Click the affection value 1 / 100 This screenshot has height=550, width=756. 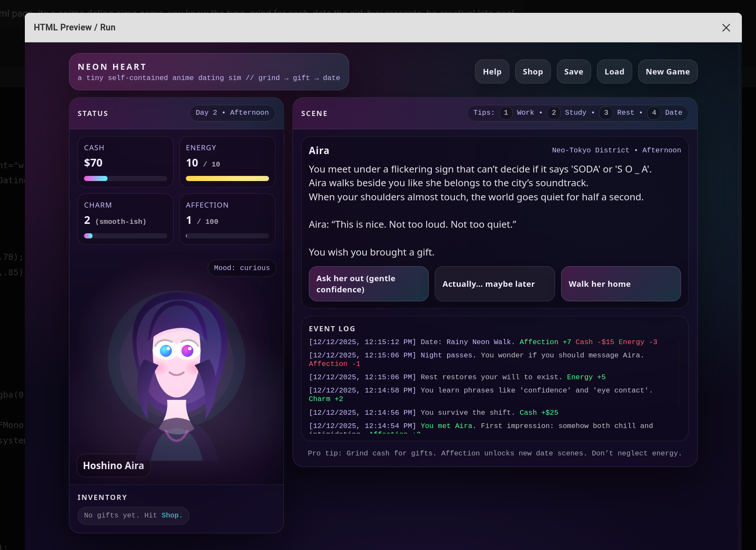tap(202, 220)
